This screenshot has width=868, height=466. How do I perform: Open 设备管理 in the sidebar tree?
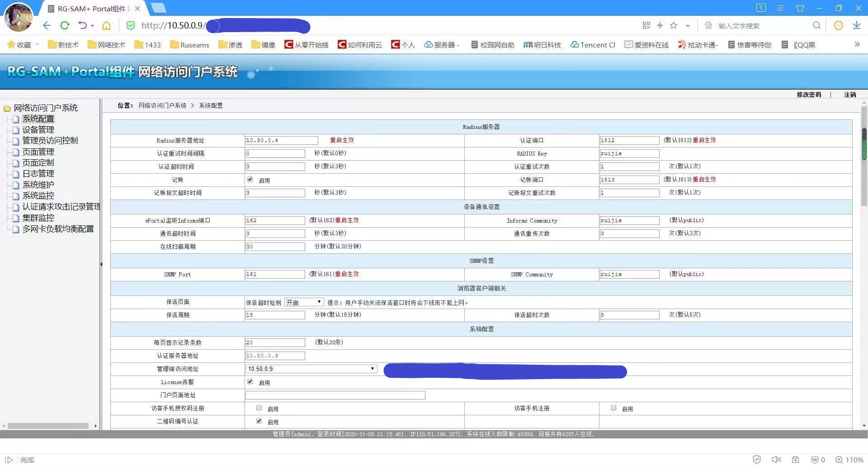pyautogui.click(x=38, y=130)
